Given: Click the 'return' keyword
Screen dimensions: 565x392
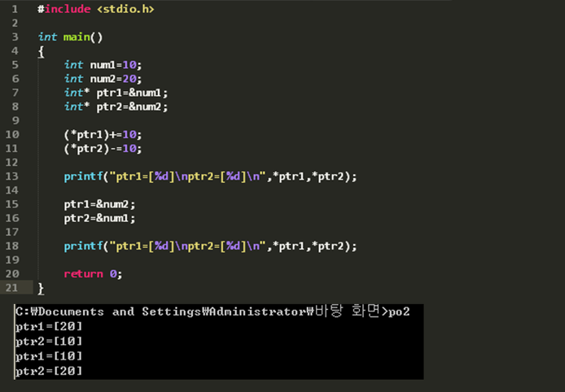Looking at the screenshot, I should pyautogui.click(x=83, y=274).
